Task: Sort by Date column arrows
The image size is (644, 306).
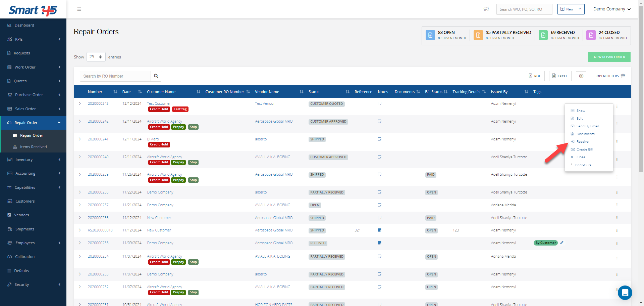Action: [x=140, y=92]
